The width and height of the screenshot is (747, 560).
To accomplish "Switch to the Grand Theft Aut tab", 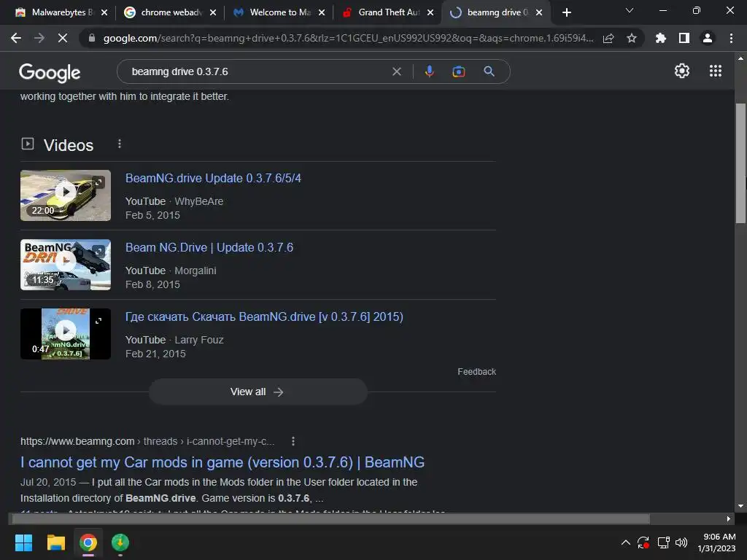I will [x=387, y=12].
